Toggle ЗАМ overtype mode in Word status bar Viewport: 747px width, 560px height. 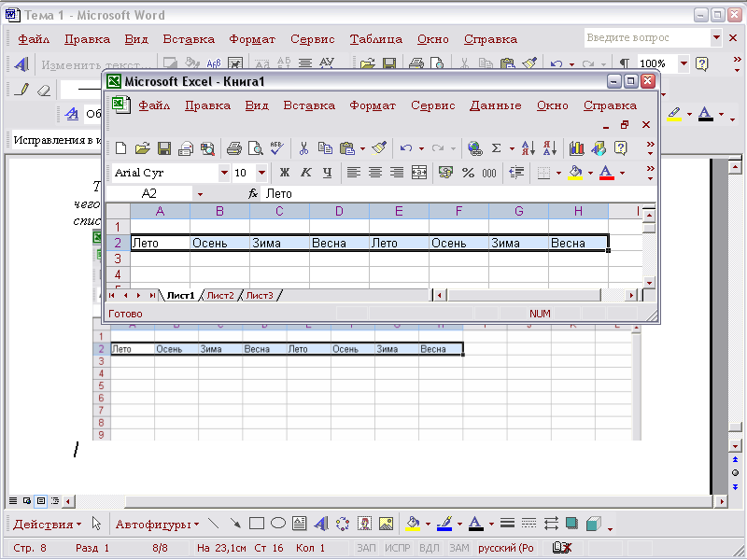click(459, 548)
